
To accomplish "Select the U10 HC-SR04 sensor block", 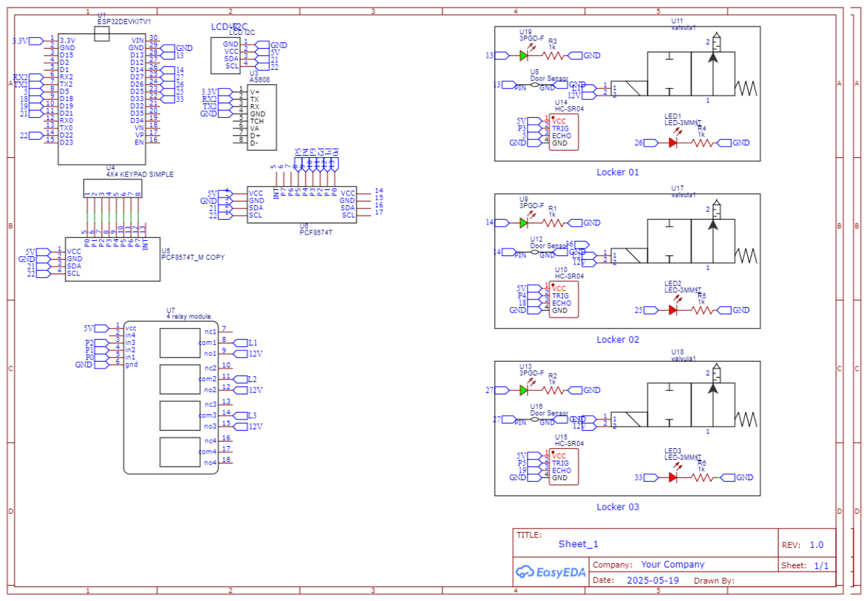I will click(x=564, y=299).
